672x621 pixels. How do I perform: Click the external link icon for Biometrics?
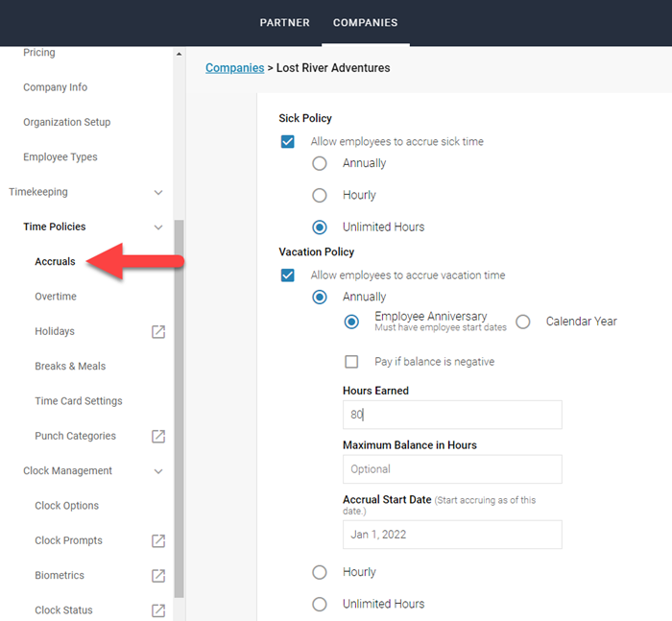pyautogui.click(x=158, y=576)
